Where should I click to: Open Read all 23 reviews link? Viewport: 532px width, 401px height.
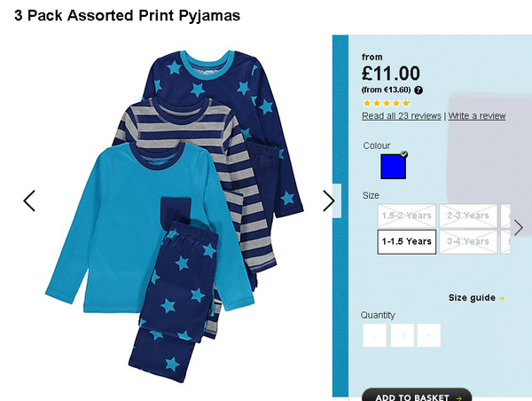coord(402,116)
